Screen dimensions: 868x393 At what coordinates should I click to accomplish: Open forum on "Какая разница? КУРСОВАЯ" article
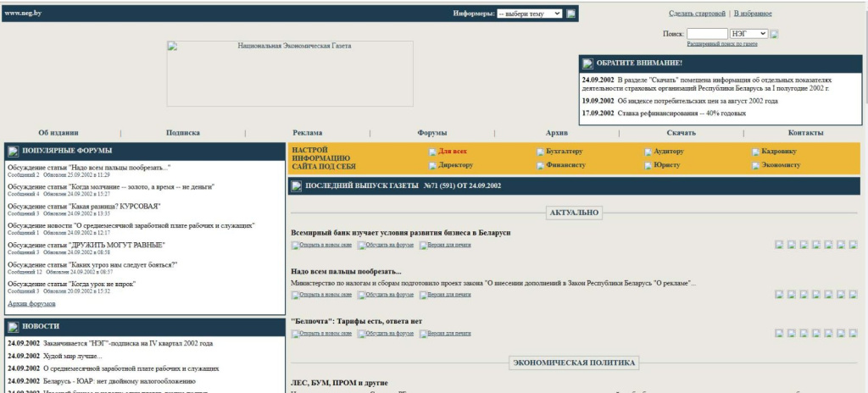click(84, 207)
